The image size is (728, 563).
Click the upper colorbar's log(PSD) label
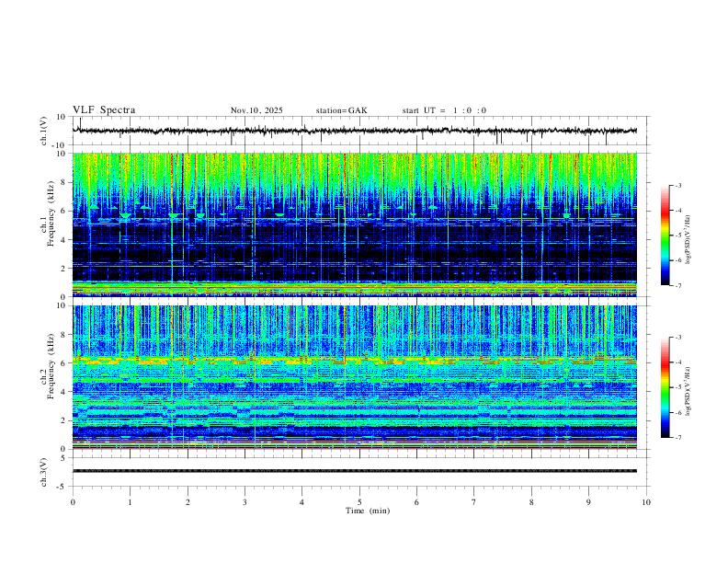click(688, 240)
